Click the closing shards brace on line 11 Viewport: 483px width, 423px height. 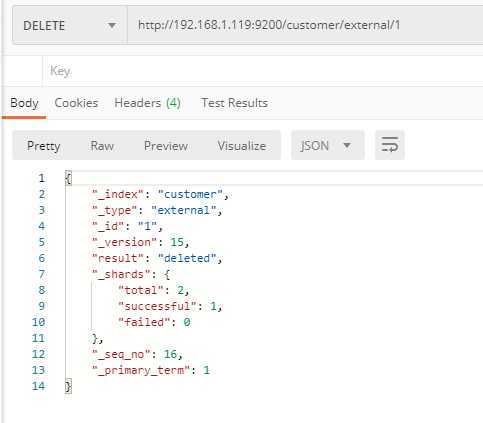tap(97, 338)
